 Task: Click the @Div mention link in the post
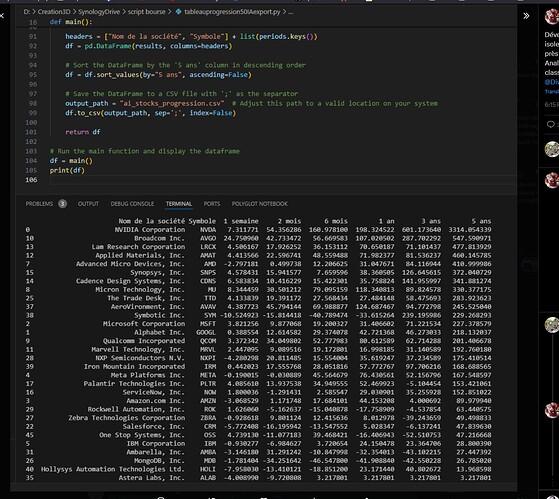552,82
